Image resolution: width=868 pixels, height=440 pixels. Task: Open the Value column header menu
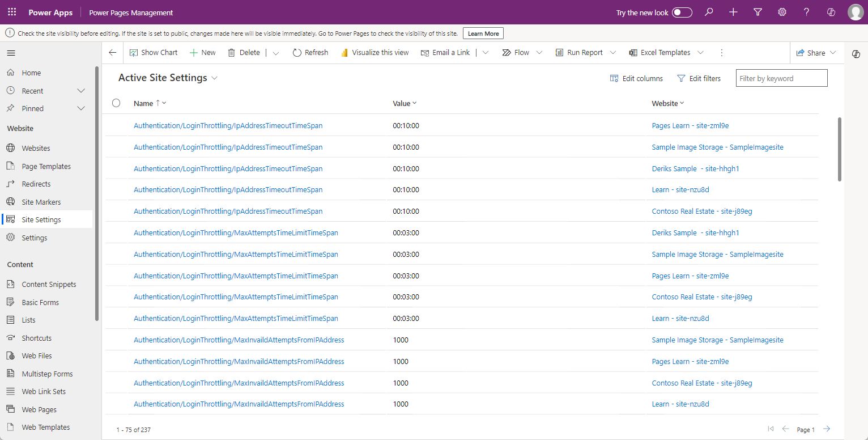(x=405, y=103)
